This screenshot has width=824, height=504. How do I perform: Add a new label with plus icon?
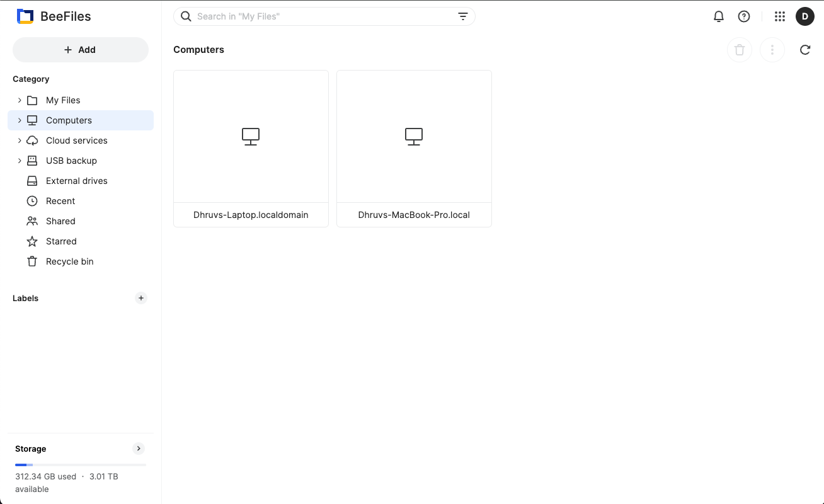(141, 298)
